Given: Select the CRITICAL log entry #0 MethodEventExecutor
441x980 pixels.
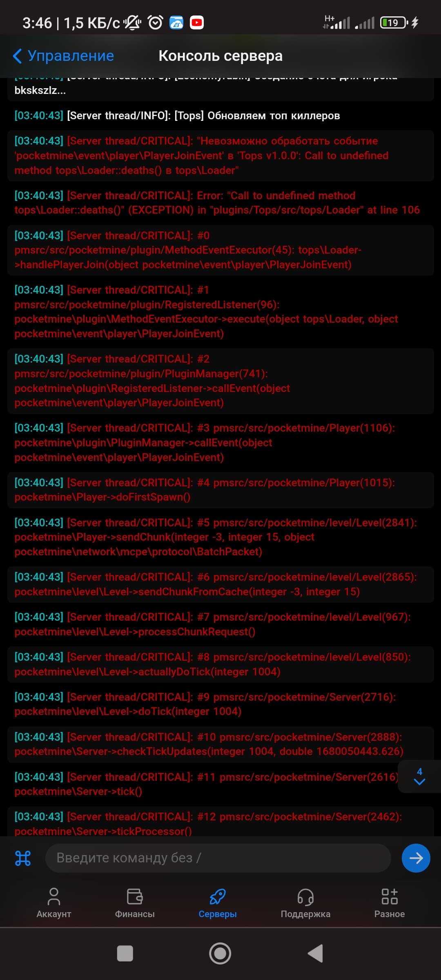Looking at the screenshot, I should (220, 250).
